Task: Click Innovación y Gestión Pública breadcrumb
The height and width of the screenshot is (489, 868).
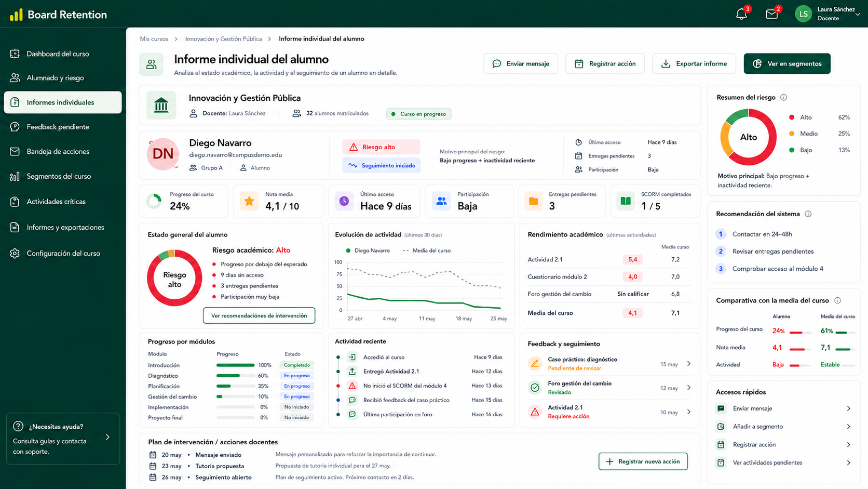Action: click(224, 39)
